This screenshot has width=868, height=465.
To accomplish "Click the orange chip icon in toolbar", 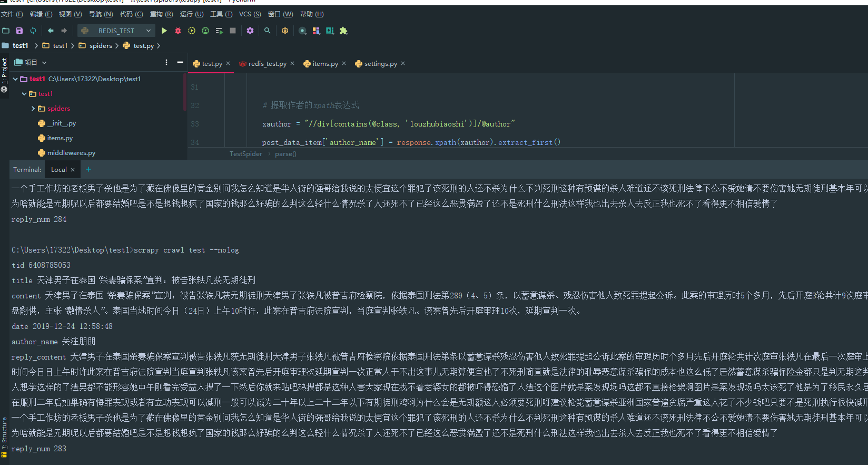I will coord(285,31).
